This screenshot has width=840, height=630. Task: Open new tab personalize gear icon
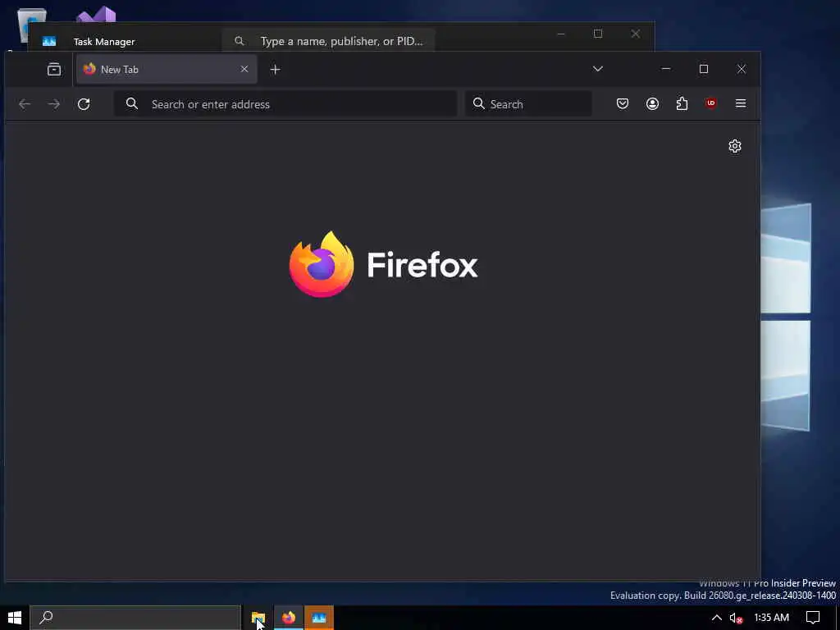[x=735, y=146]
